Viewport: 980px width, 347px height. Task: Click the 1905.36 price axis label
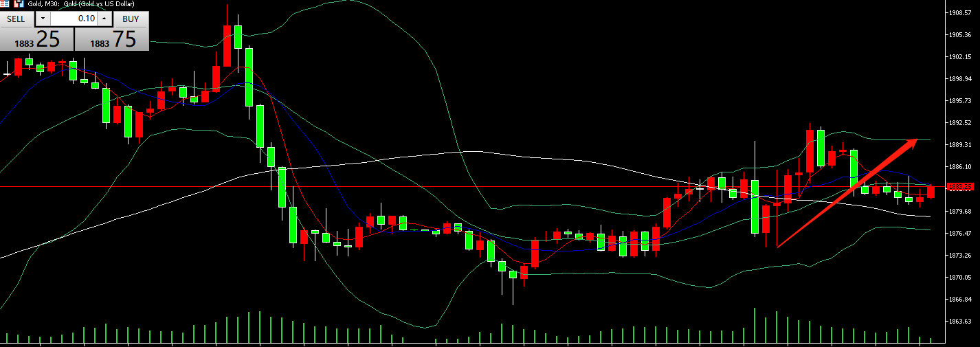tap(959, 34)
